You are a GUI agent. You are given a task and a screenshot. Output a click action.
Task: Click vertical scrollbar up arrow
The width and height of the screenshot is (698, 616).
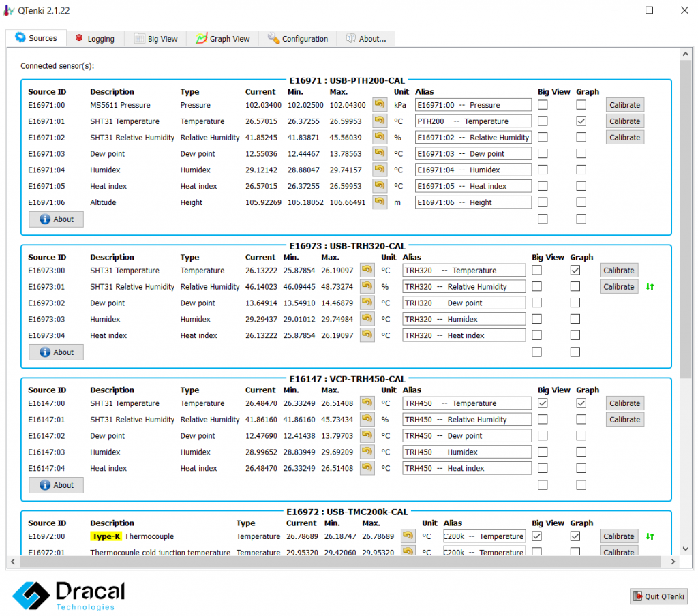tap(686, 54)
